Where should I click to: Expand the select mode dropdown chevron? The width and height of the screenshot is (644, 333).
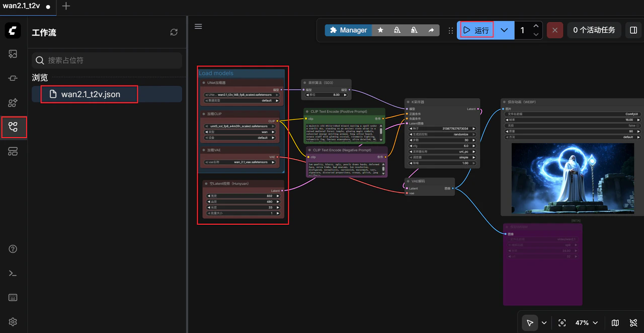tap(544, 323)
